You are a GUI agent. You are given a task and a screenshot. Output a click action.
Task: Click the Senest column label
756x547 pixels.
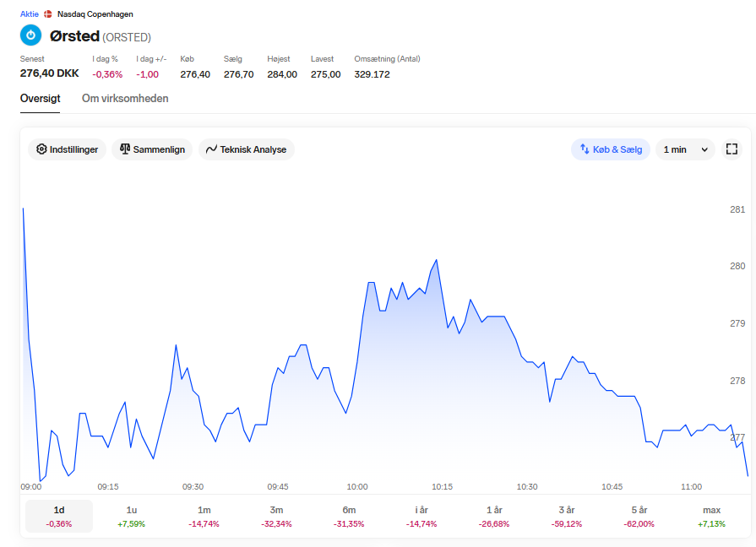[32, 59]
